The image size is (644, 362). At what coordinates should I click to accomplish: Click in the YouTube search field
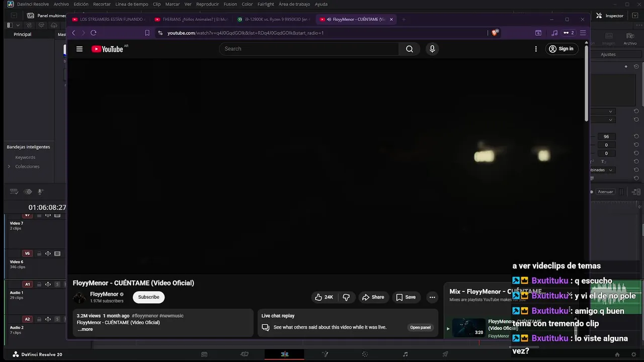[309, 49]
